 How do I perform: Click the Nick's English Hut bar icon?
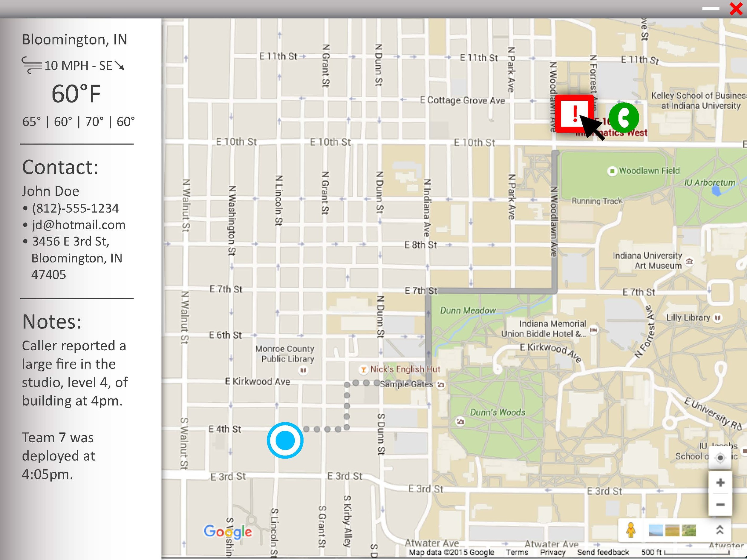pyautogui.click(x=363, y=369)
